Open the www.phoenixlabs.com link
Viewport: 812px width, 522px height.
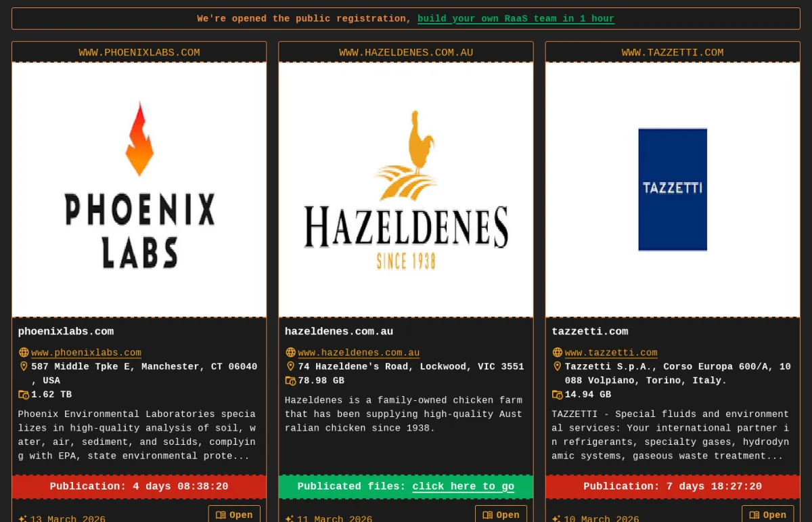[86, 353]
